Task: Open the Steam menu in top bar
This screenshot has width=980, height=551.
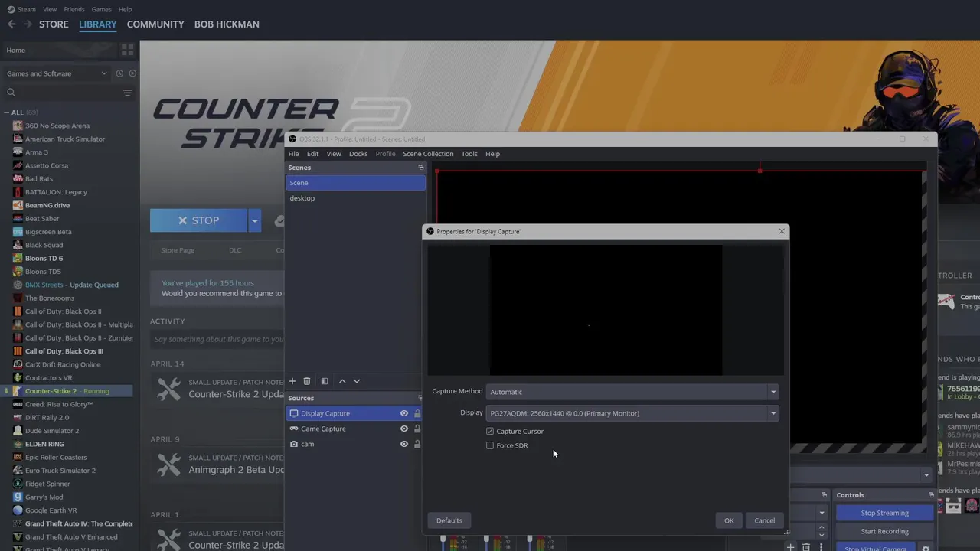Action: tap(21, 9)
